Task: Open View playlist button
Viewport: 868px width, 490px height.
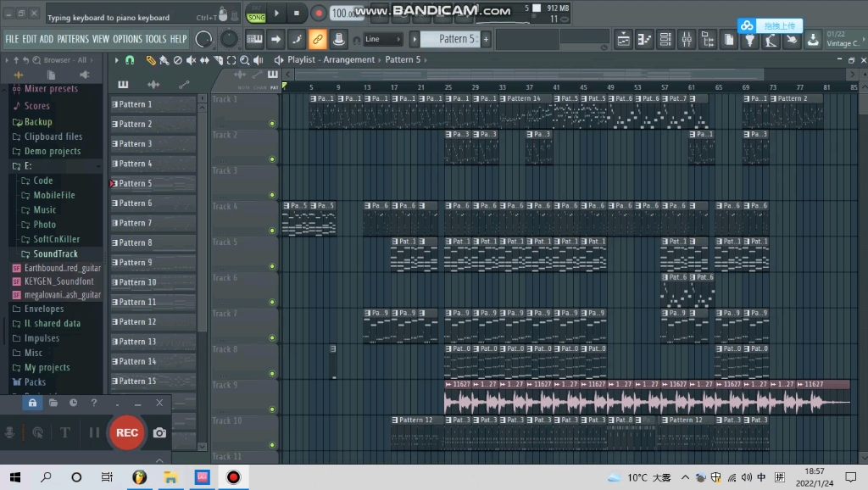Action: 623,39
